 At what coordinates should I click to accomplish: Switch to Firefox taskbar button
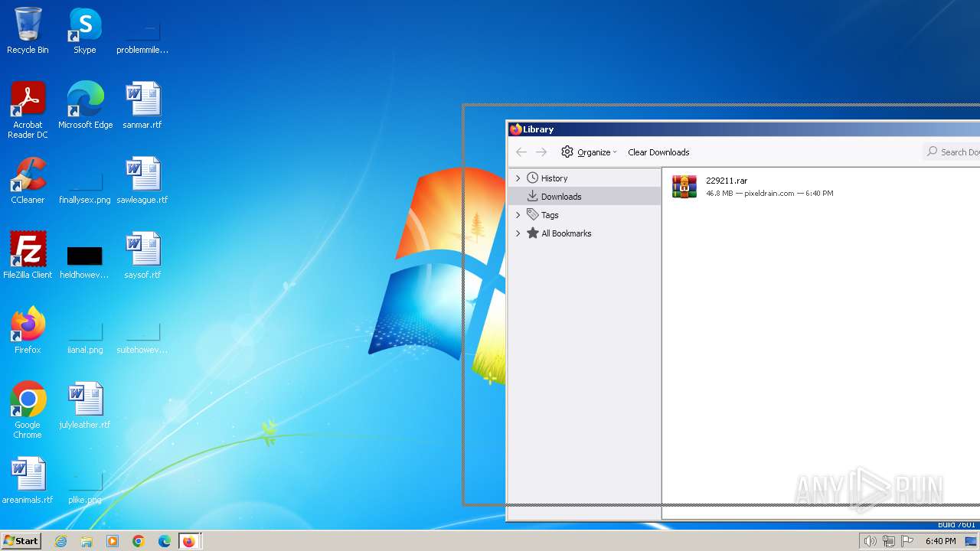pos(189,541)
